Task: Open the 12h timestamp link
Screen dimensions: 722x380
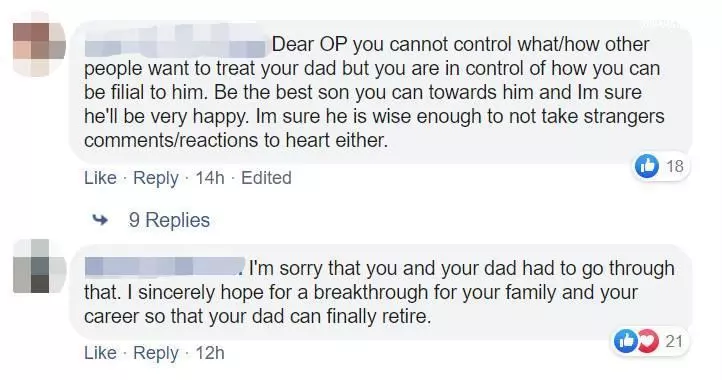Action: click(x=210, y=353)
